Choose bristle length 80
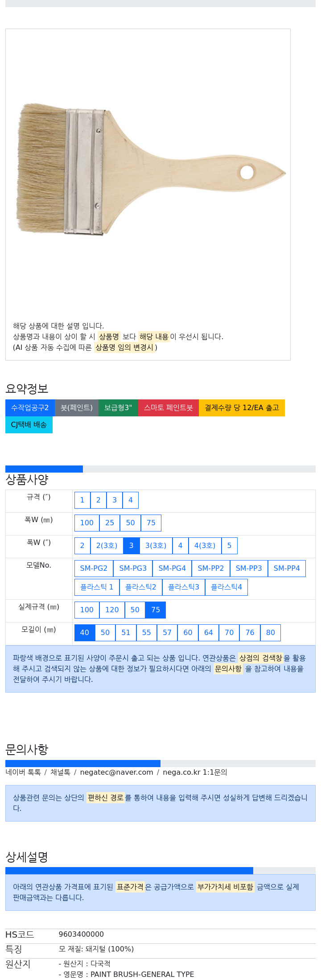Screen dimensions: 321x980 [x=271, y=633]
